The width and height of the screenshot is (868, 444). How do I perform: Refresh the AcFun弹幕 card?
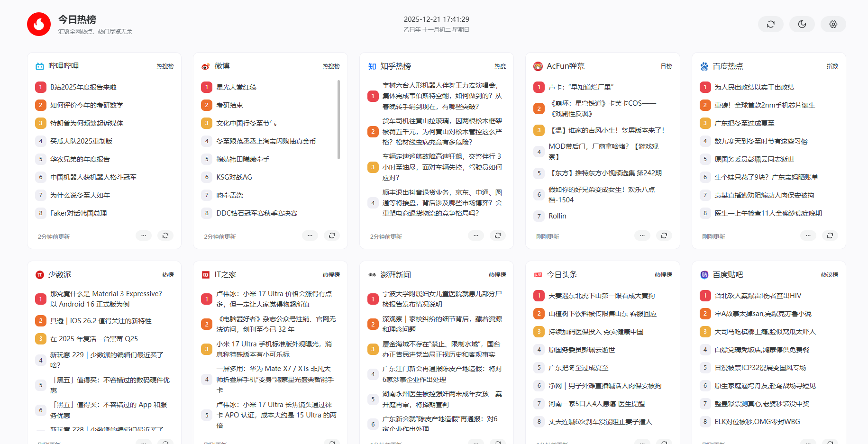click(664, 236)
